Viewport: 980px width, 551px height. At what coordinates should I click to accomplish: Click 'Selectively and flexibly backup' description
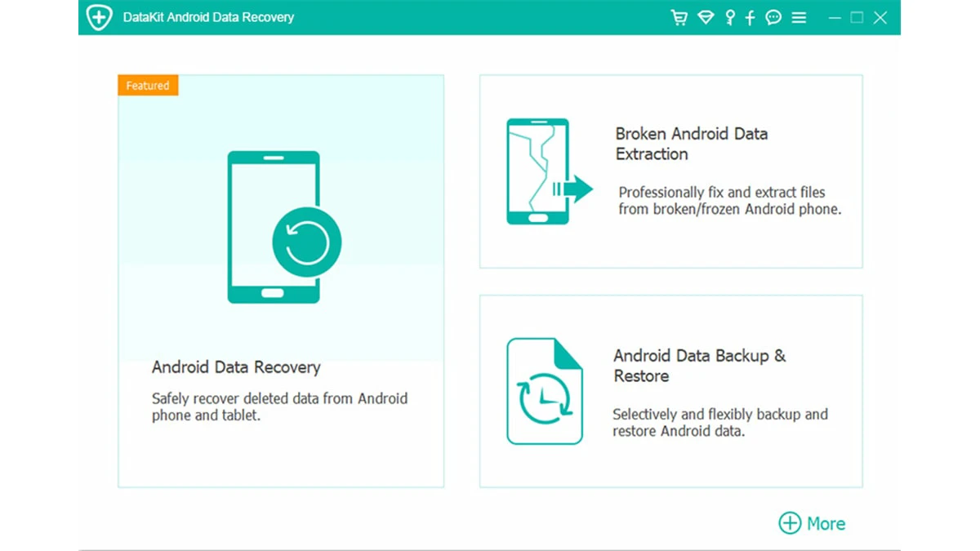(720, 423)
